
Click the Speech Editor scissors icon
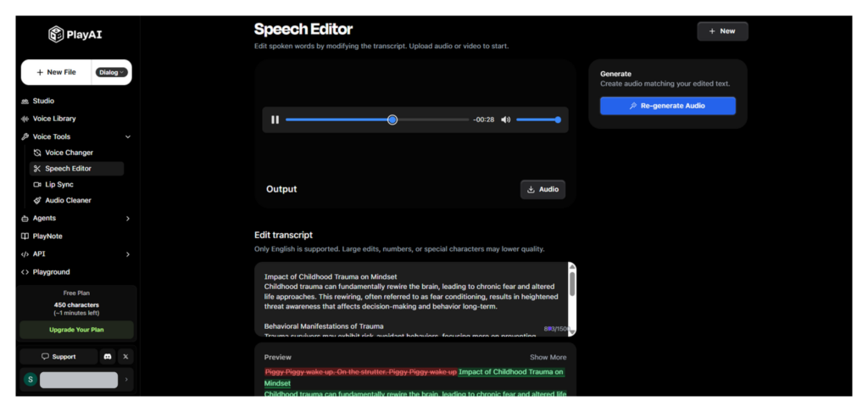(37, 169)
